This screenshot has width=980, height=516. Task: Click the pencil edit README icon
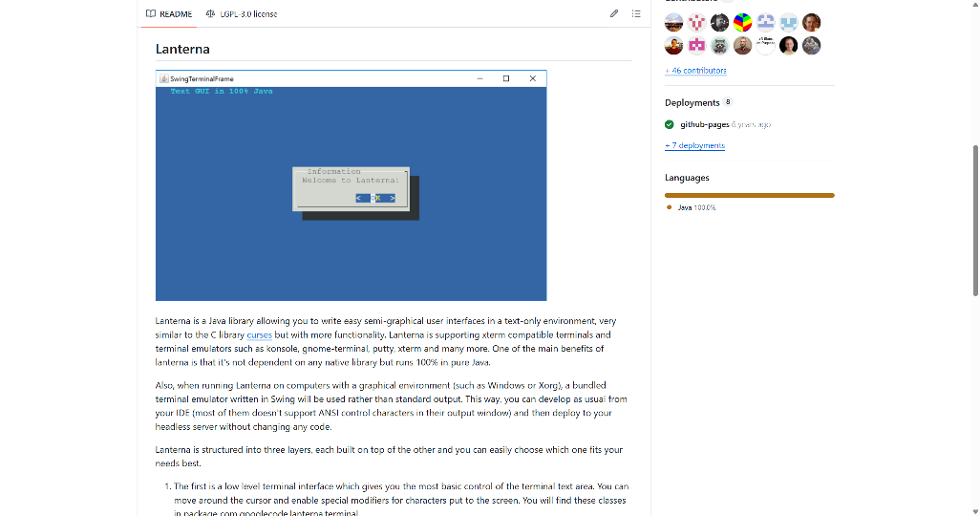point(613,14)
